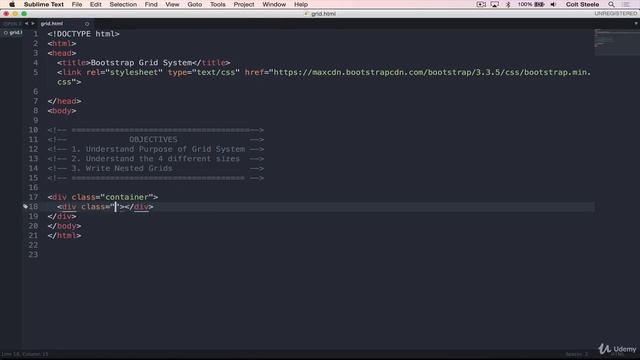Click the UNREGISTERED label in title bar
This screenshot has height=360, width=640.
[x=616, y=13]
